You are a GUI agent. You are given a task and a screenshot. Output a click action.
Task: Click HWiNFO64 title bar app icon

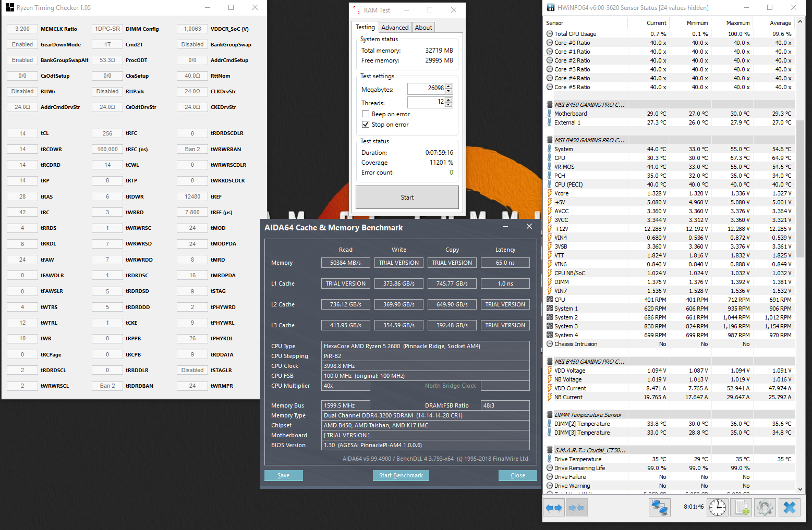[x=551, y=7]
